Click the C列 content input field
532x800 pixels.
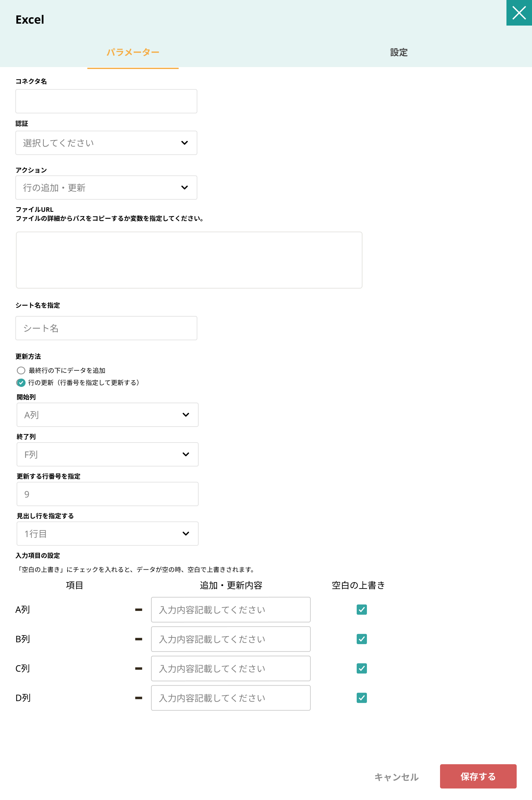click(x=231, y=669)
